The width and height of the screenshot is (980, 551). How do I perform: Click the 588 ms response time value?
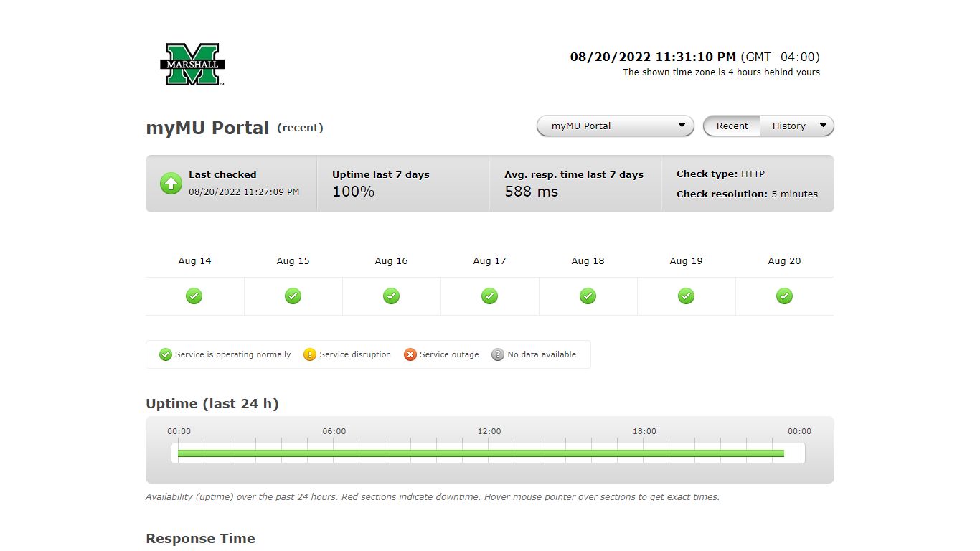531,192
